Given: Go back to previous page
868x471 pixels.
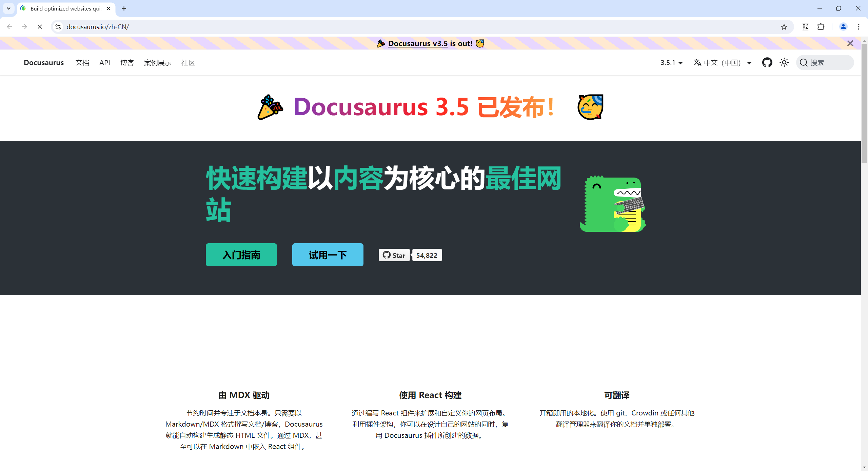Looking at the screenshot, I should tap(9, 27).
